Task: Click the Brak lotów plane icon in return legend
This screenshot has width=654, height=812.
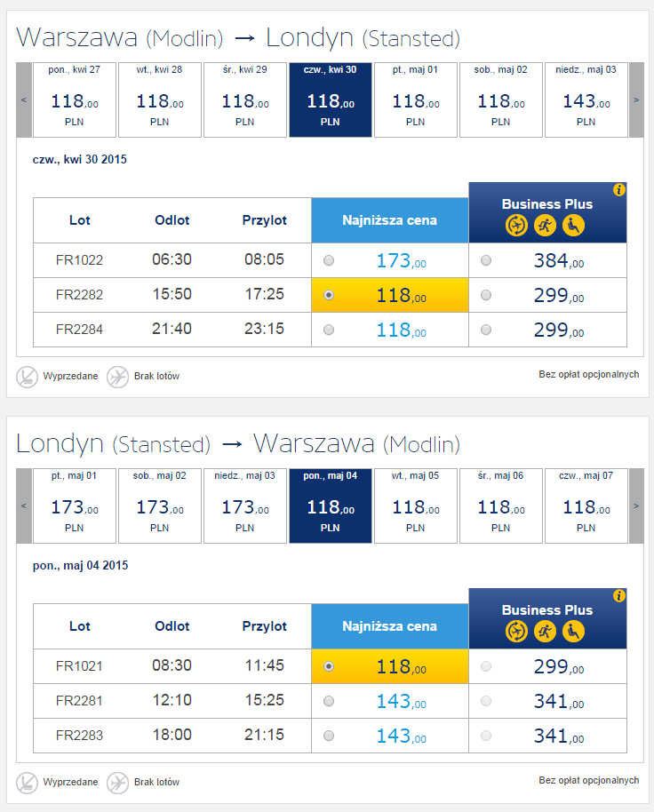Action: point(117,783)
